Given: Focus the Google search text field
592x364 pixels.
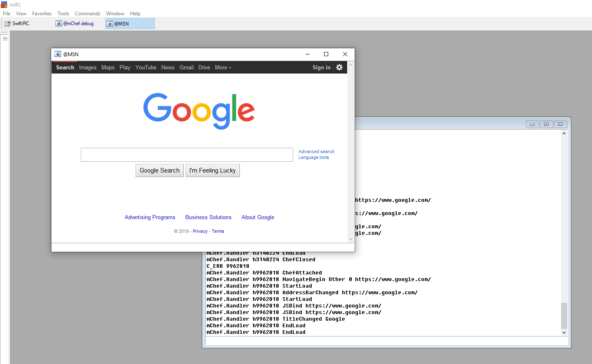Looking at the screenshot, I should click(187, 155).
